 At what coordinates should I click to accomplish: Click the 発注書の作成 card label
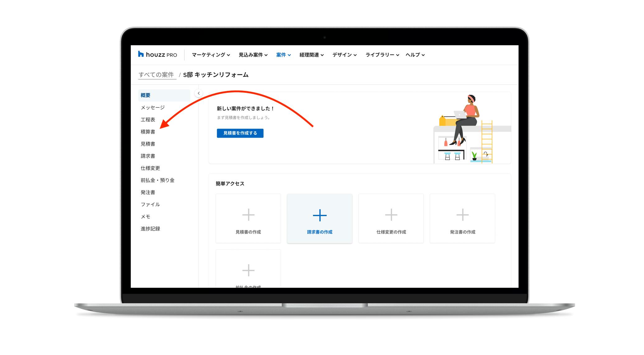[x=462, y=232]
